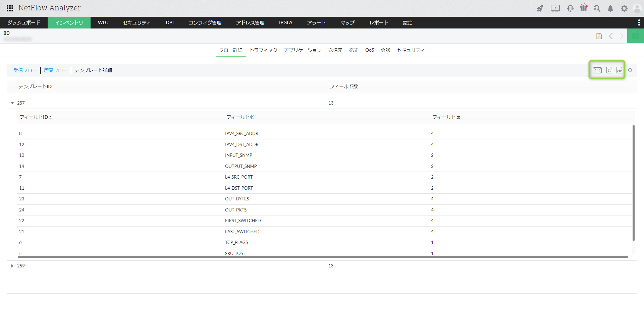
Task: Refresh the template details table
Action: click(630, 70)
